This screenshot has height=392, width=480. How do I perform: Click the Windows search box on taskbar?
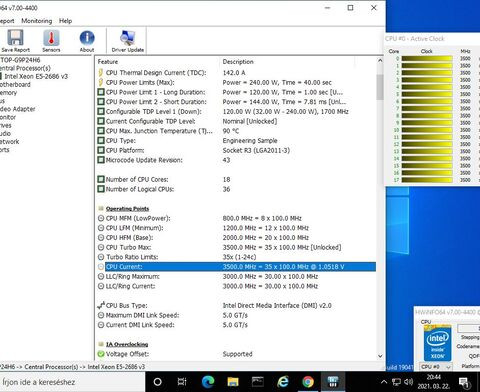(73, 382)
